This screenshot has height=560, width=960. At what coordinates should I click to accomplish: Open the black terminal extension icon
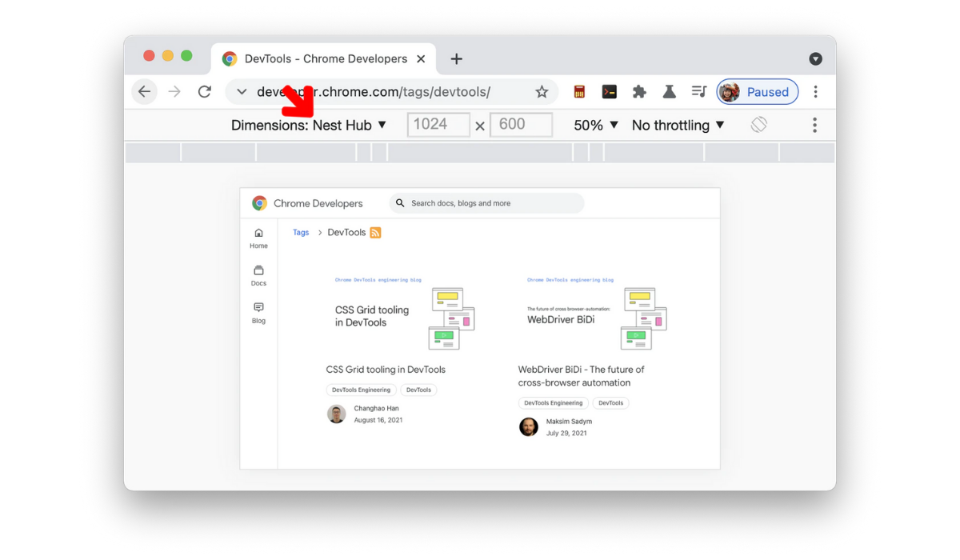pyautogui.click(x=609, y=92)
